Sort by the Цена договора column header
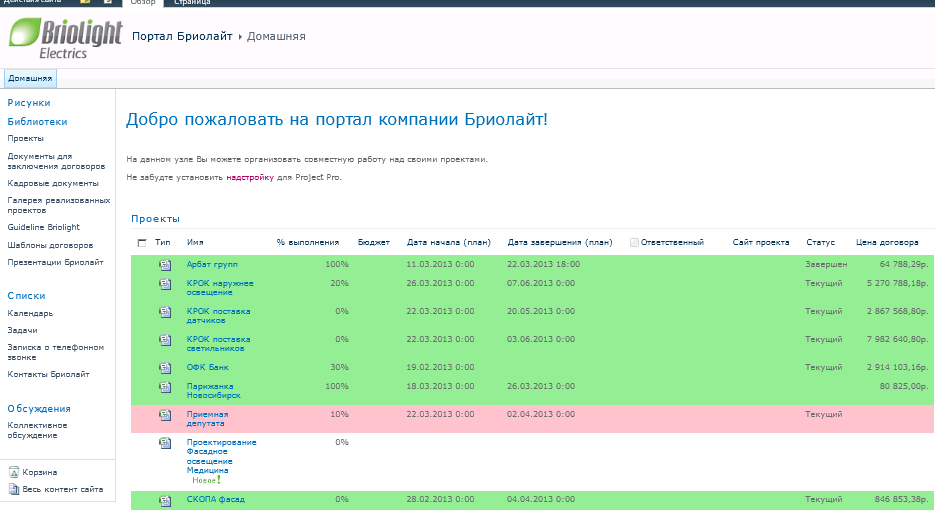Screen dimensions: 935x510 point(887,242)
